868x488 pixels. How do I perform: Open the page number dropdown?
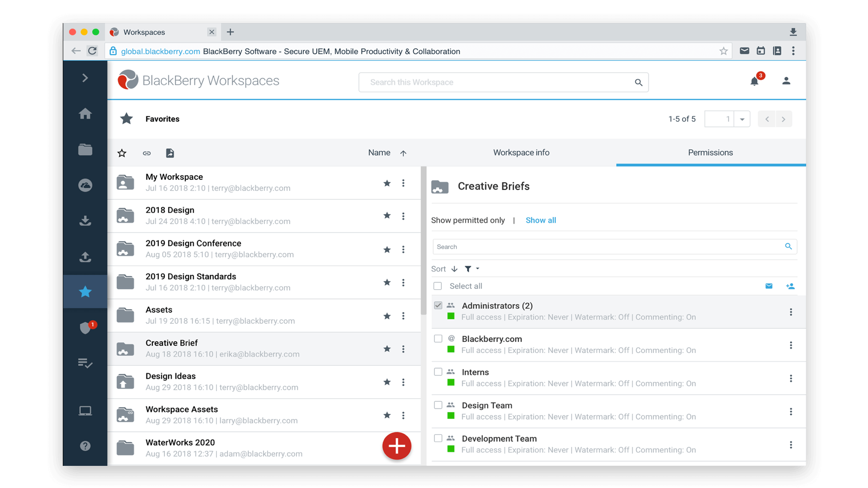[x=742, y=119]
